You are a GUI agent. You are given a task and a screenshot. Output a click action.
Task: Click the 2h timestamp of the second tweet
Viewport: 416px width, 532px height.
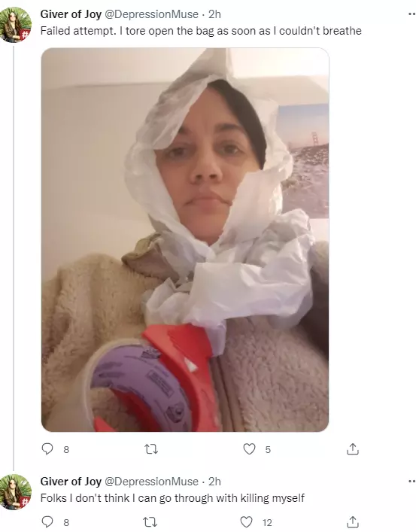point(214,482)
